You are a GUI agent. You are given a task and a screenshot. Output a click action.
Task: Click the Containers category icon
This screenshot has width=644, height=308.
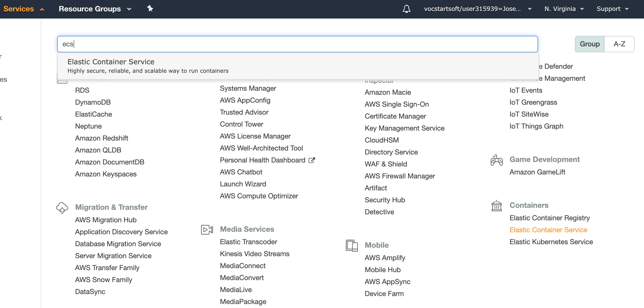(x=496, y=206)
